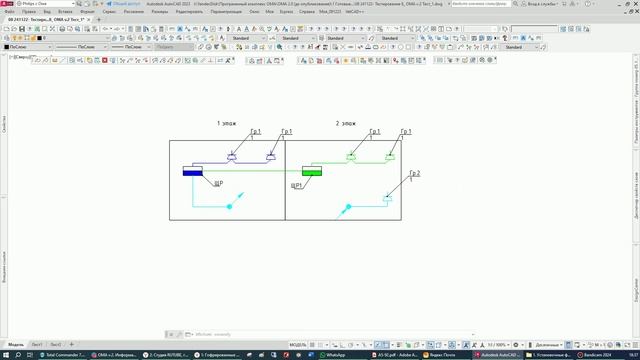Open the Свойства palette on left edge

pyautogui.click(x=4, y=124)
